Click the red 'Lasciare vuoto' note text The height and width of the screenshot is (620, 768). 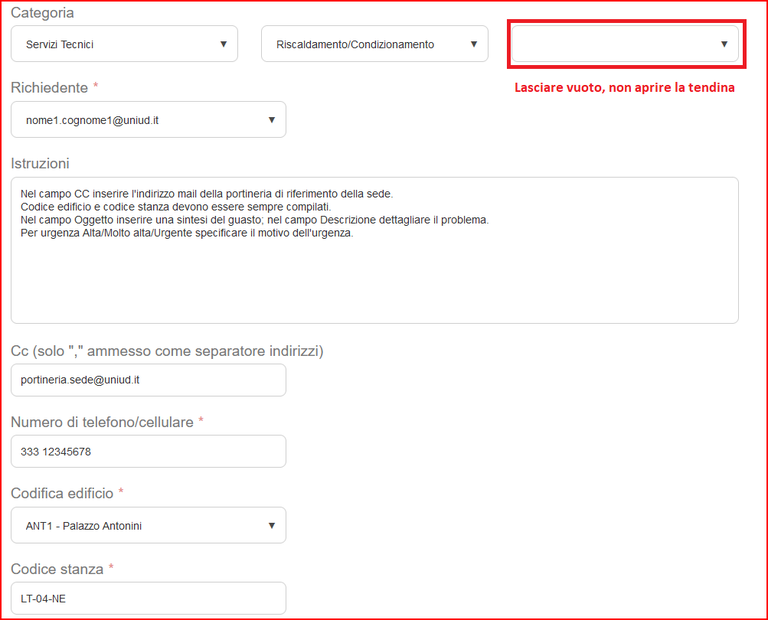point(624,88)
